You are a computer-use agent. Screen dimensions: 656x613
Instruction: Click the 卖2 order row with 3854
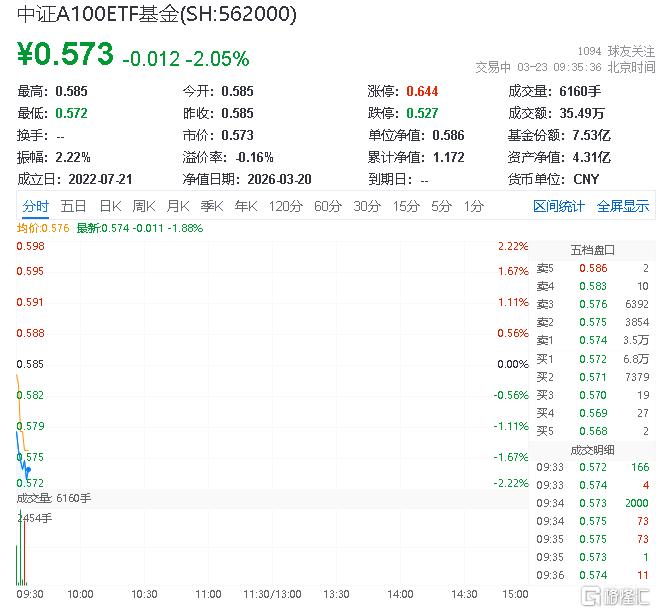tap(593, 322)
